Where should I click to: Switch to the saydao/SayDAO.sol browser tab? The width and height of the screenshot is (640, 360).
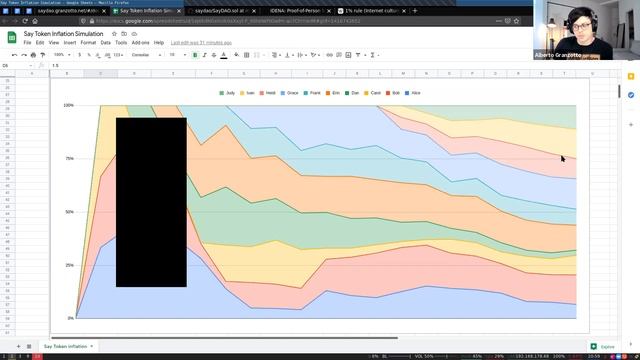point(221,11)
